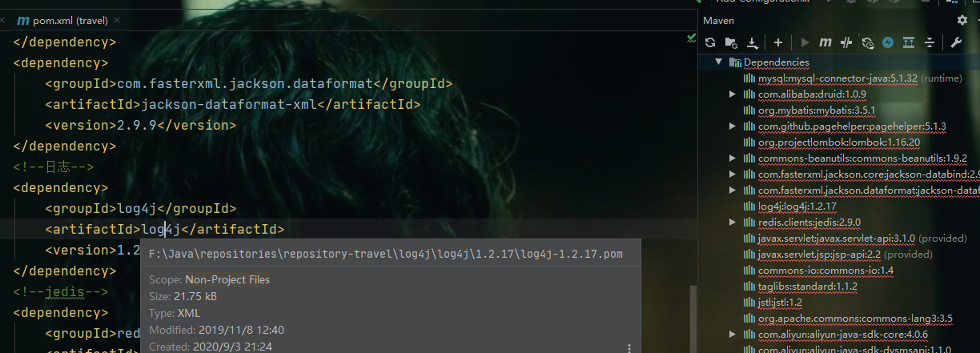Click the green inspection checkmark in editor
The width and height of the screenshot is (980, 353).
691,37
